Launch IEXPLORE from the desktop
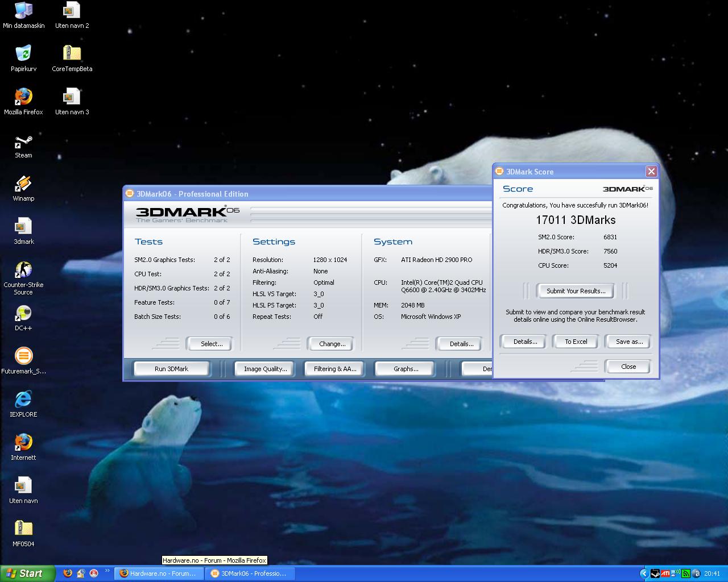This screenshot has height=582, width=728. (23, 404)
